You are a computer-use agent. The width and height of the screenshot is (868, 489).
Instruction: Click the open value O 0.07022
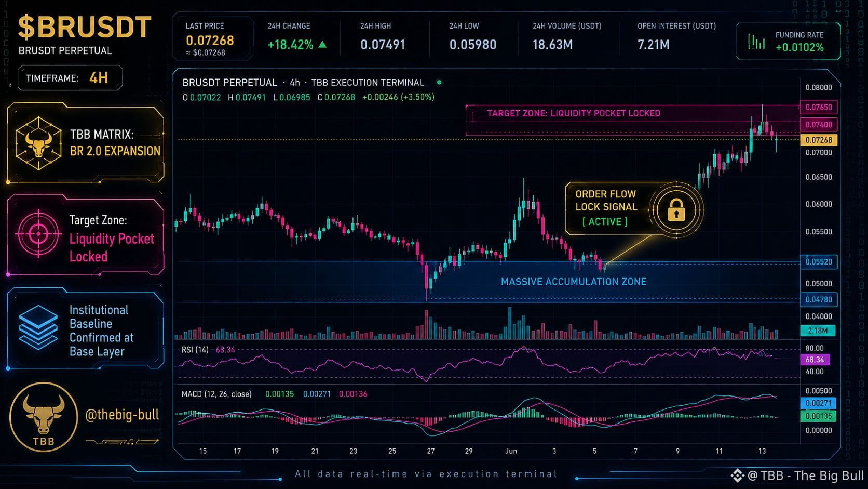click(x=201, y=97)
